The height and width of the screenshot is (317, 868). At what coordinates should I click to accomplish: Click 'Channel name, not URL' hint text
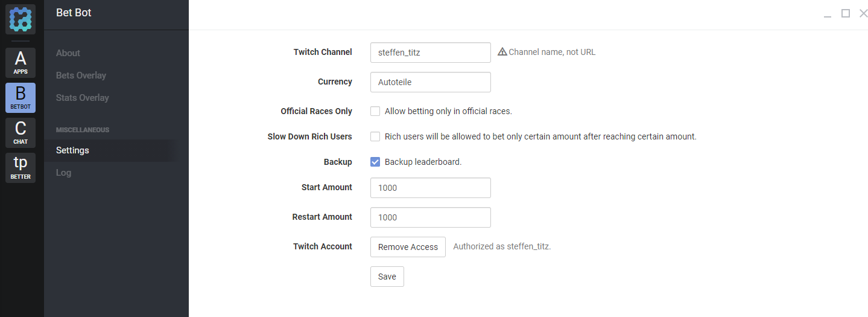(x=552, y=52)
